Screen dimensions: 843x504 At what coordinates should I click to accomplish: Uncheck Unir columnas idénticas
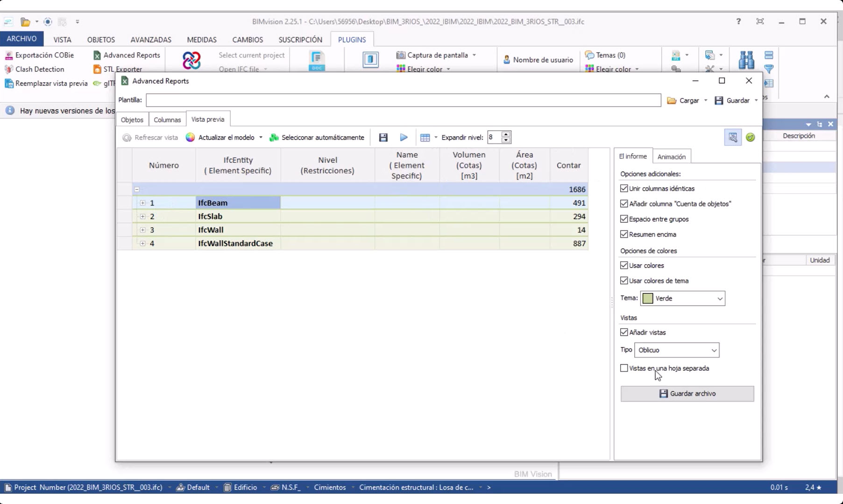point(624,188)
